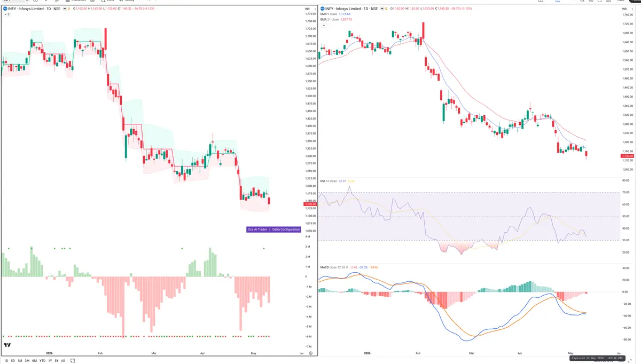This screenshot has width=641, height=364.
Task: Select the EMA 9 close legend
Action: 329,14
